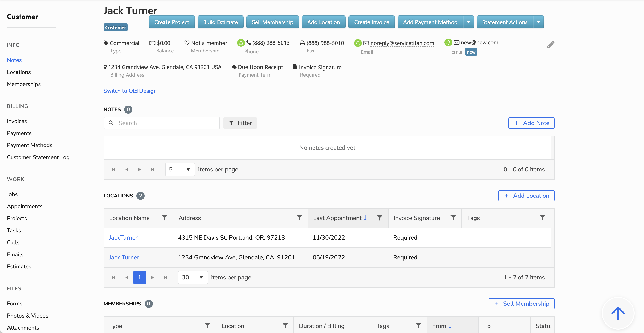Click the green bell icon beside noreply@servicetitan.com

point(358,43)
